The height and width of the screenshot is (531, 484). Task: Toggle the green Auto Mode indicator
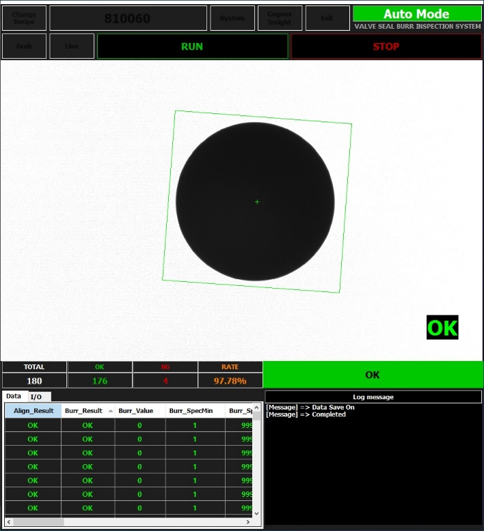pyautogui.click(x=417, y=14)
